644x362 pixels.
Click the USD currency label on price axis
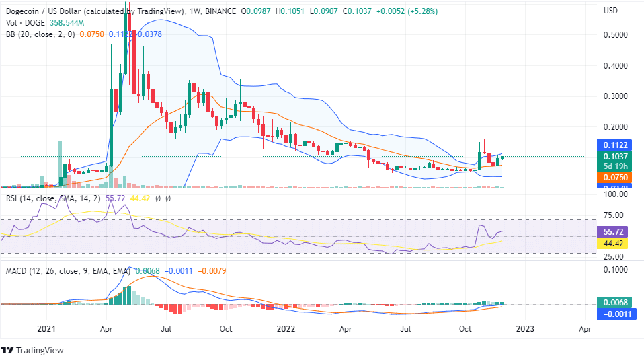click(x=610, y=11)
